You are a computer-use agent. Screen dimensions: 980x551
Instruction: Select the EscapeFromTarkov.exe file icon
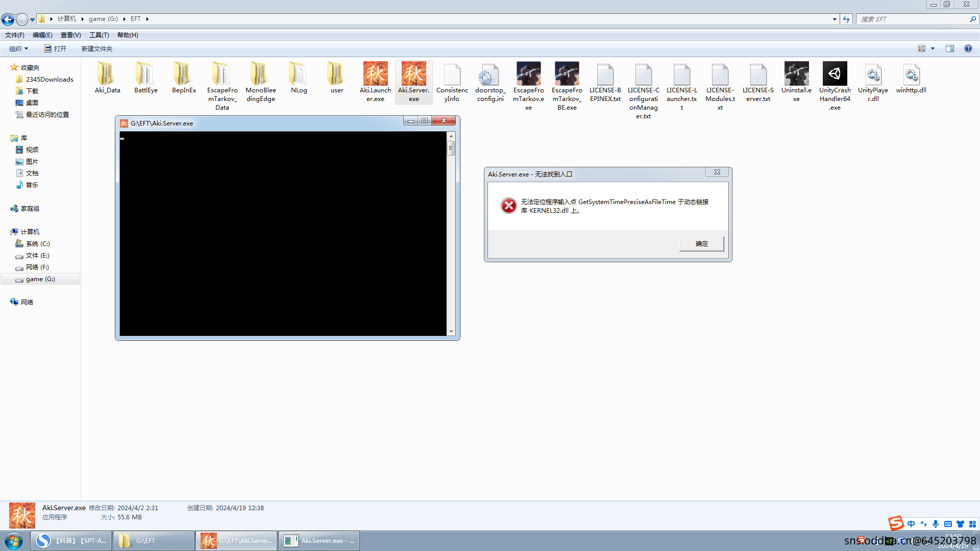click(x=528, y=74)
